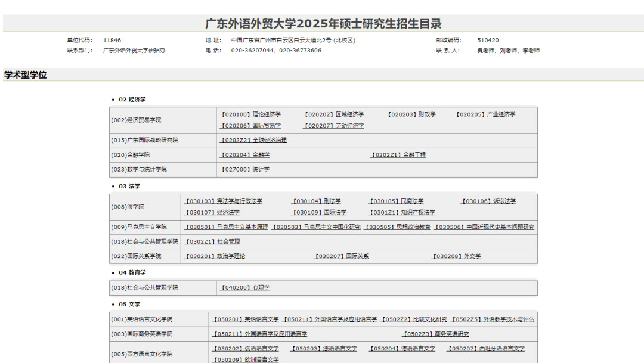Open the 【040200】心理学 link
Viewport: 644px width, 363px height.
point(244,288)
